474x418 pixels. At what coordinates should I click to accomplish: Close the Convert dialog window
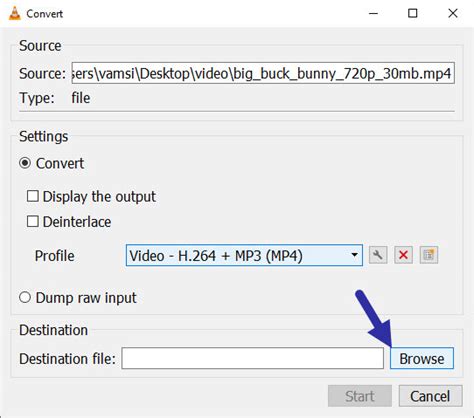pyautogui.click(x=453, y=13)
